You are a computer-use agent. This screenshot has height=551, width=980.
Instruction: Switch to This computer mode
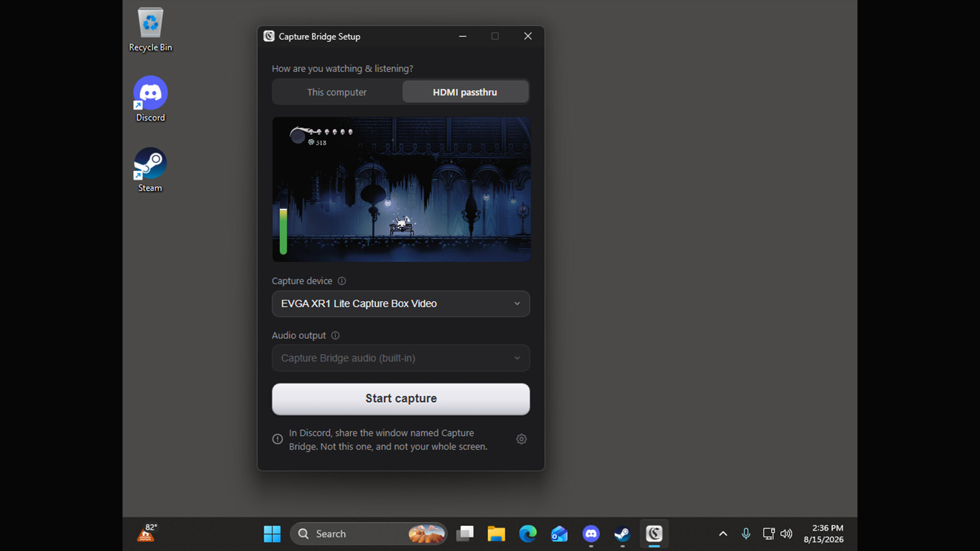(x=337, y=92)
